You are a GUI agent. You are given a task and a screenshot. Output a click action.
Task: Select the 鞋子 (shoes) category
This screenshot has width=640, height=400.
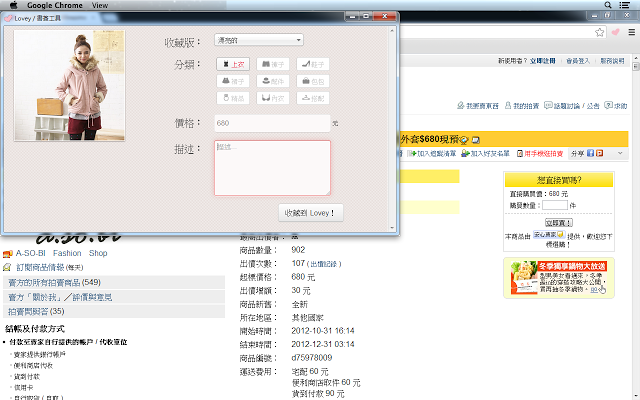[314, 64]
